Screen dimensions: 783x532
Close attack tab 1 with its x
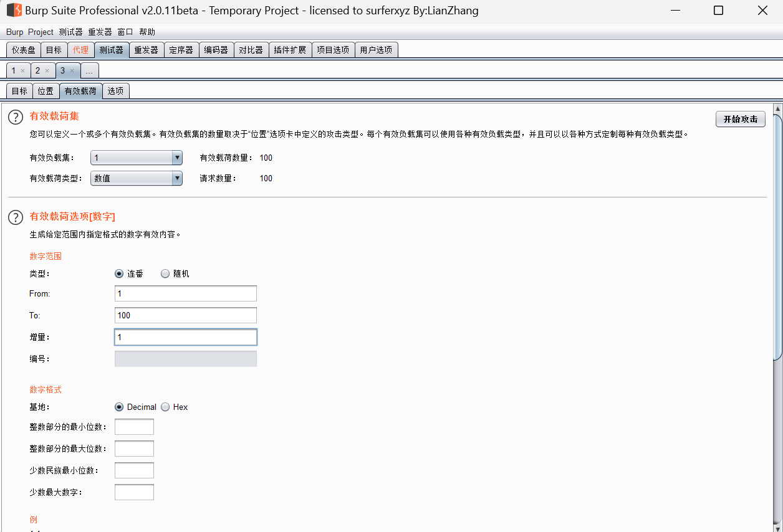point(22,71)
